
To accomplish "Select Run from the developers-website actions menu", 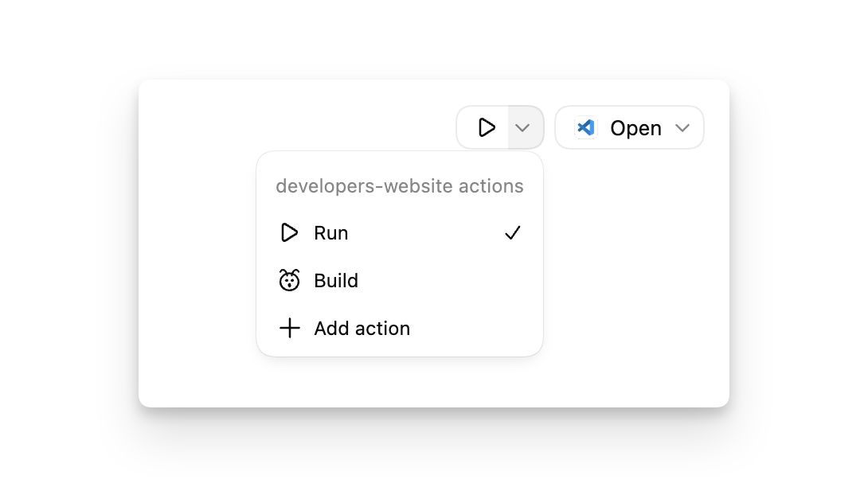I will [331, 232].
